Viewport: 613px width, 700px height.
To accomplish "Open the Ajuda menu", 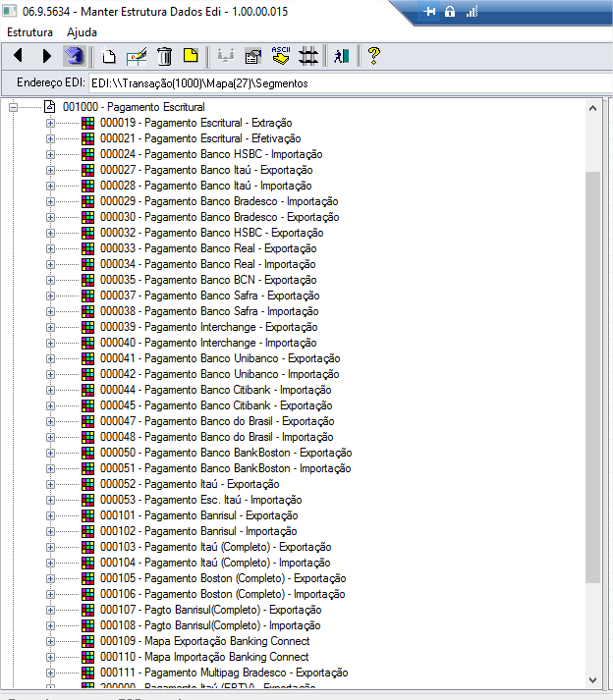I will pyautogui.click(x=82, y=32).
